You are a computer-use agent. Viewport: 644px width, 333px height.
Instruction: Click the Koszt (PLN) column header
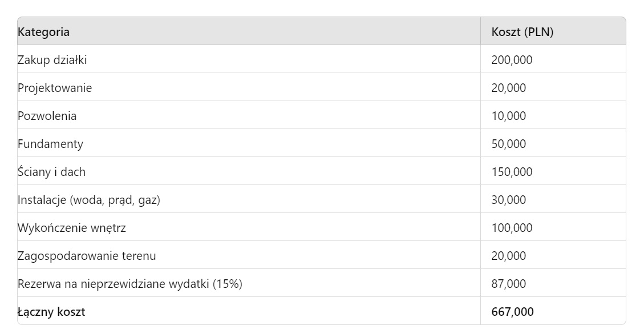coord(522,32)
